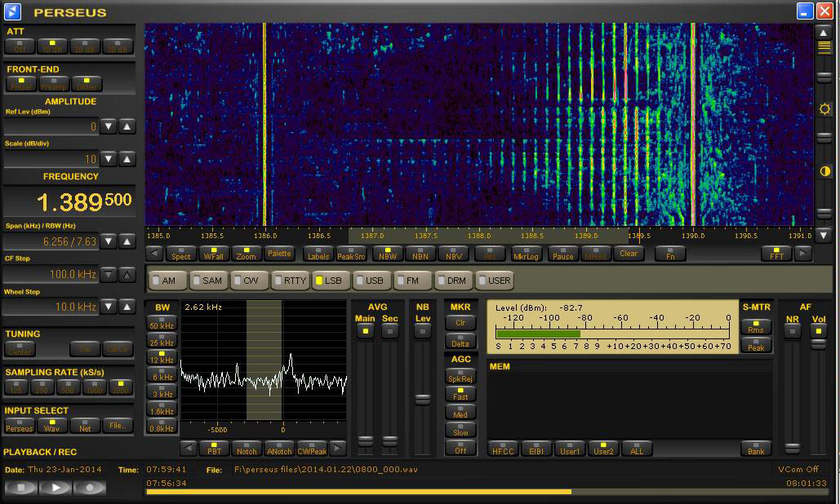Decrease the Span/RBW value

tap(109, 241)
